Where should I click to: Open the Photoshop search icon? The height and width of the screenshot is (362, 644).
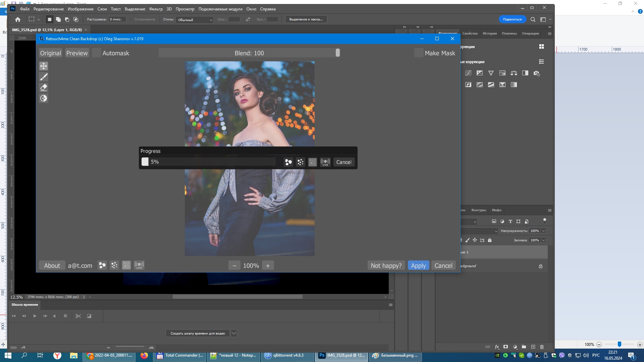(533, 19)
